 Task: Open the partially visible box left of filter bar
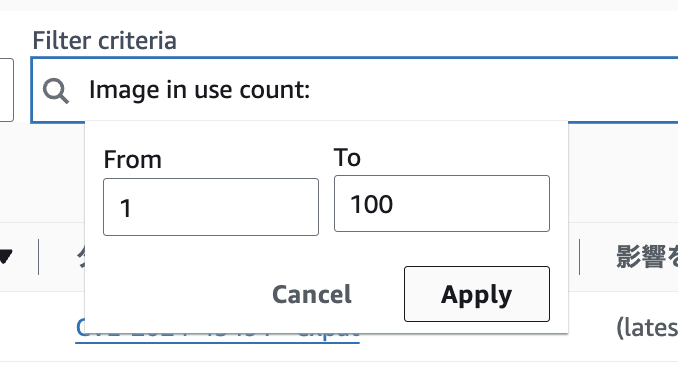point(6,90)
